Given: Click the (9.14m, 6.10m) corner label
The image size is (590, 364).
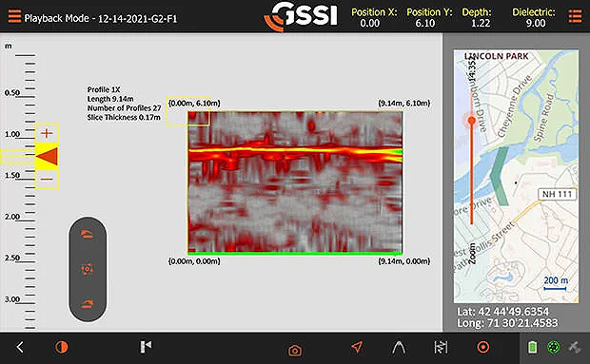Looking at the screenshot, I should pos(404,103).
